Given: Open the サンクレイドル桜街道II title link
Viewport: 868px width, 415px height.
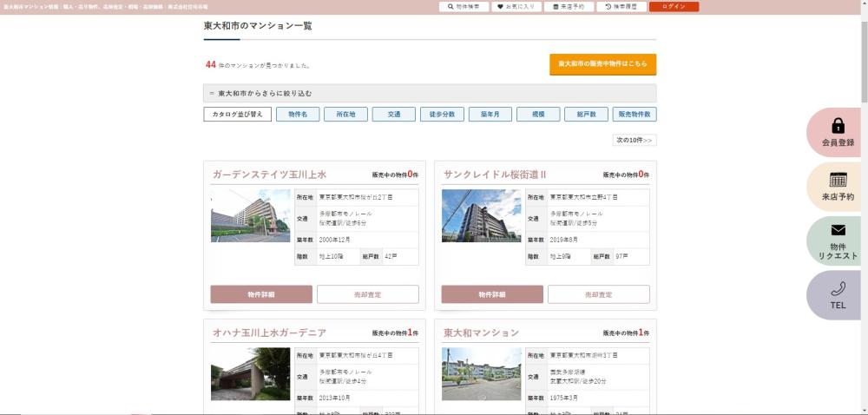Looking at the screenshot, I should [495, 175].
